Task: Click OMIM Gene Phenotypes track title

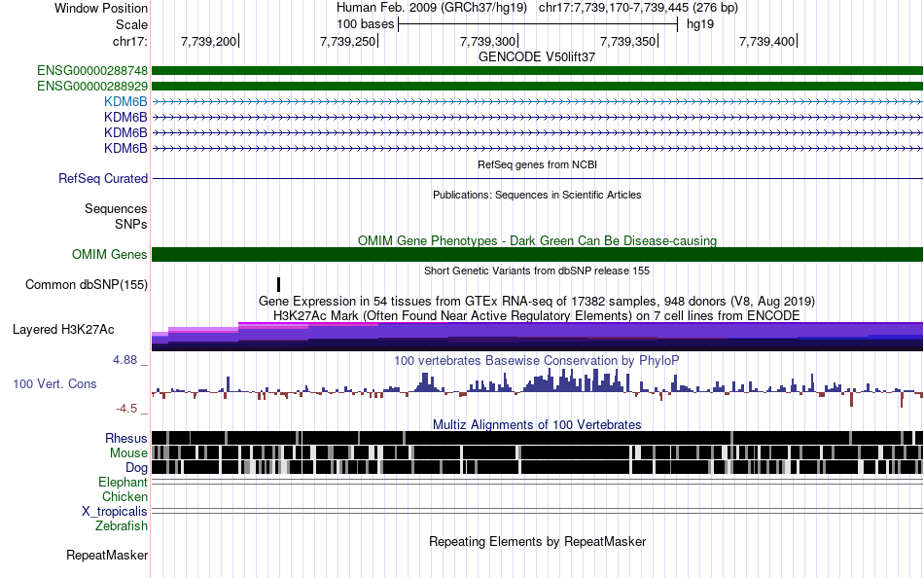Action: [537, 240]
